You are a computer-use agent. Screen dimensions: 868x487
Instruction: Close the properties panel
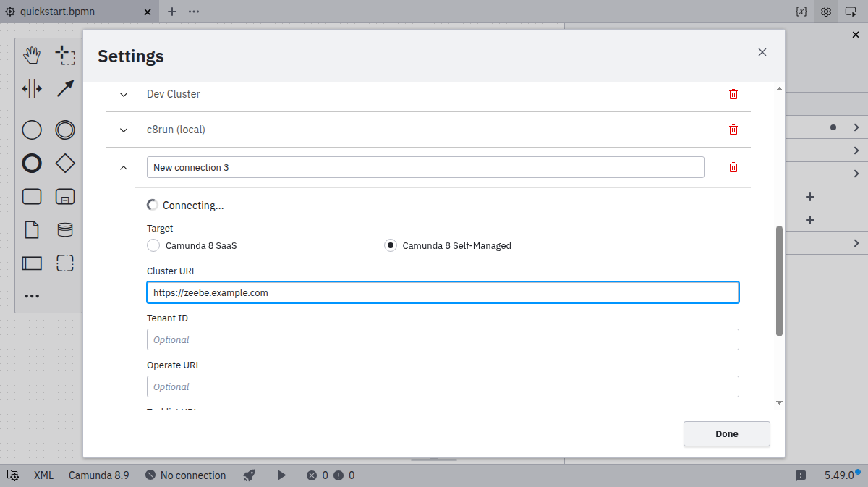[x=856, y=35]
